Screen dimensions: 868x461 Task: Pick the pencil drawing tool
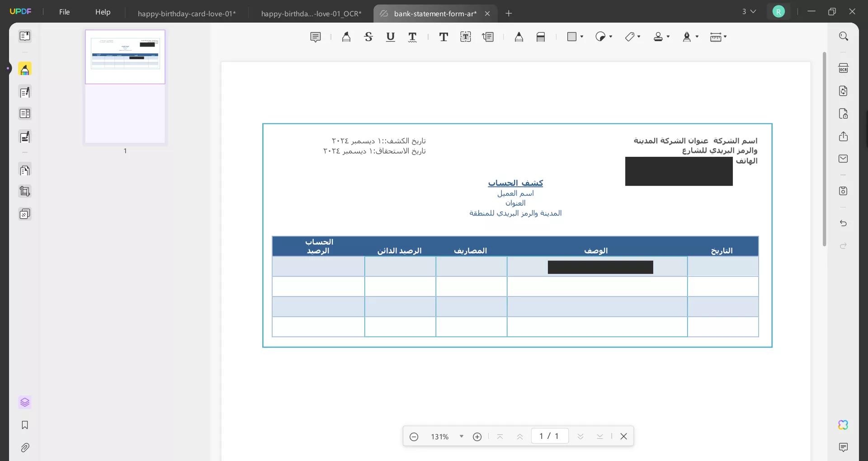[x=519, y=37]
